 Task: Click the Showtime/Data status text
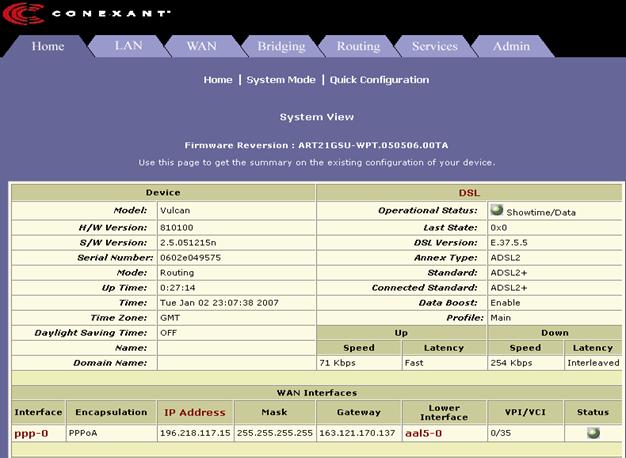[541, 212]
